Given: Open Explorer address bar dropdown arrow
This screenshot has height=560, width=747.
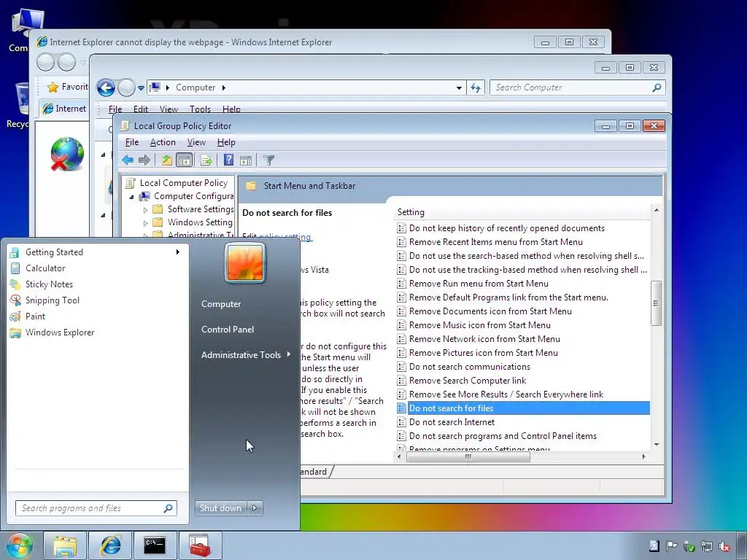Looking at the screenshot, I should point(459,87).
